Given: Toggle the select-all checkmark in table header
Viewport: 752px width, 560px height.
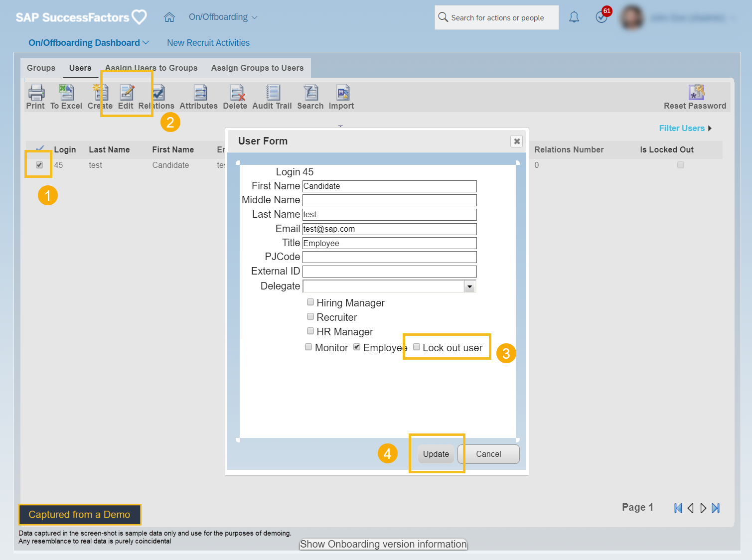Looking at the screenshot, I should pyautogui.click(x=40, y=148).
